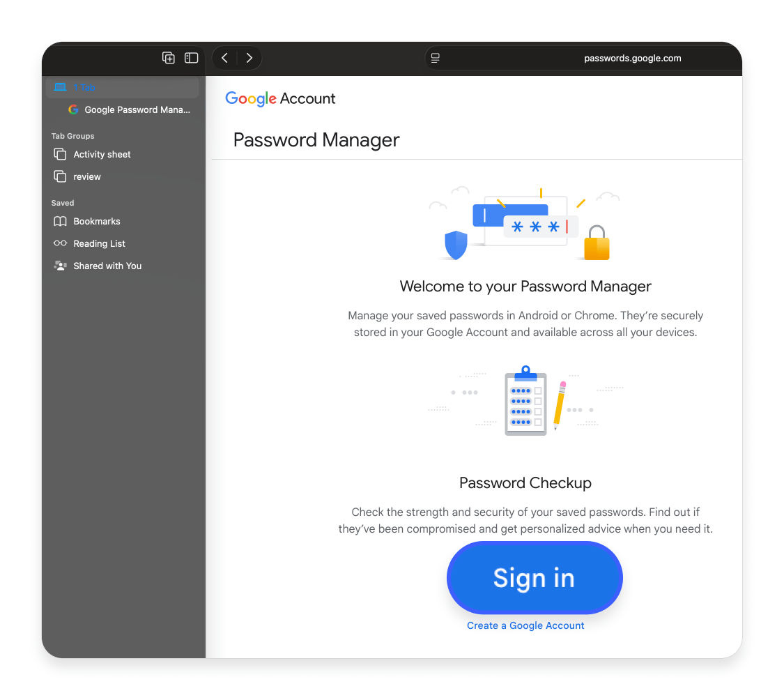
Task: Click the Password Checkup clipboard illustration
Action: click(x=525, y=402)
